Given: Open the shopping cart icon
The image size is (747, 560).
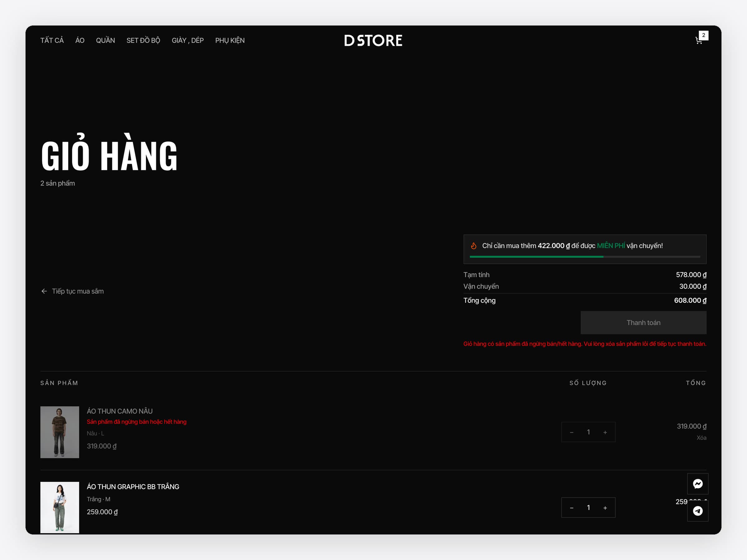Looking at the screenshot, I should (x=699, y=41).
